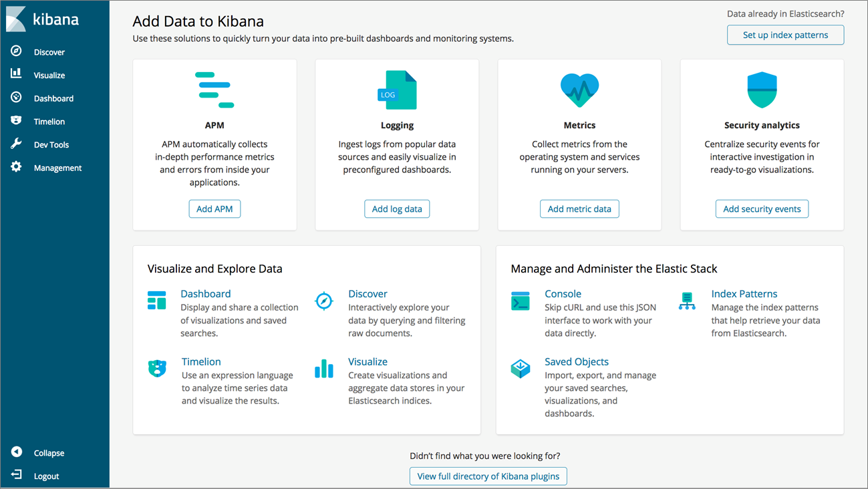Click the Management gear icon
This screenshot has height=489, width=868.
16,168
